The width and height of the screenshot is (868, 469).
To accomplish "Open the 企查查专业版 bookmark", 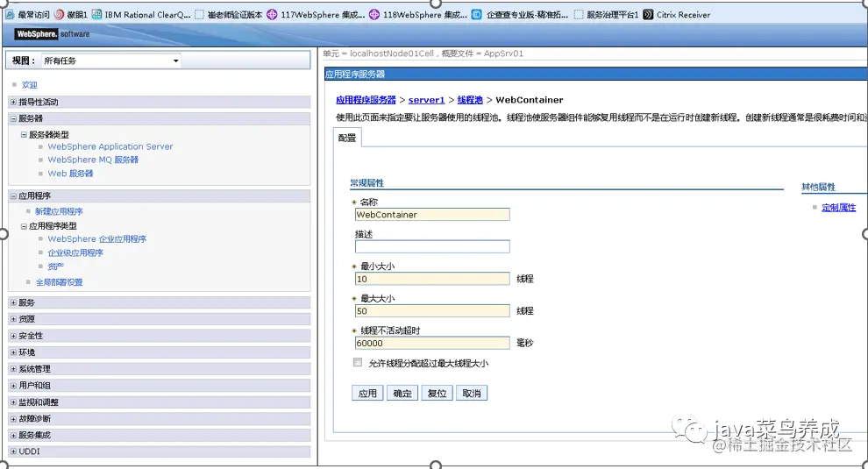I will tap(520, 14).
